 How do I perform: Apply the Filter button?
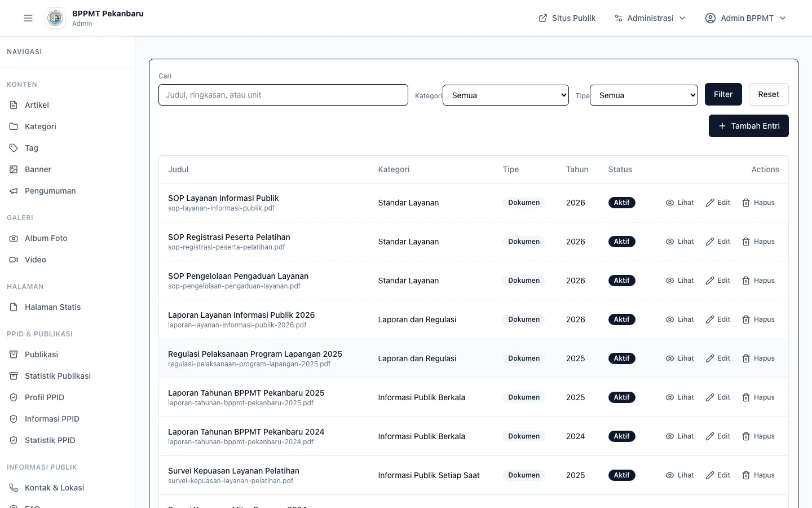tap(723, 94)
